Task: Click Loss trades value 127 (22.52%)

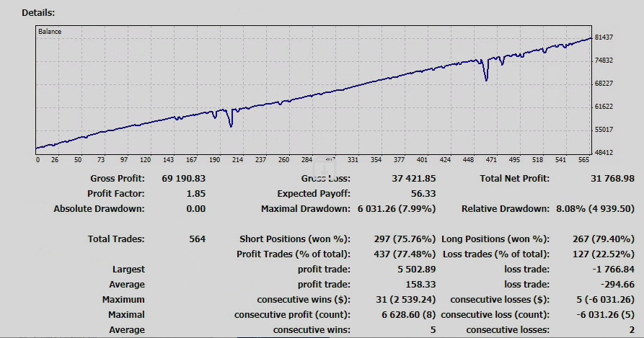Action: click(x=604, y=254)
